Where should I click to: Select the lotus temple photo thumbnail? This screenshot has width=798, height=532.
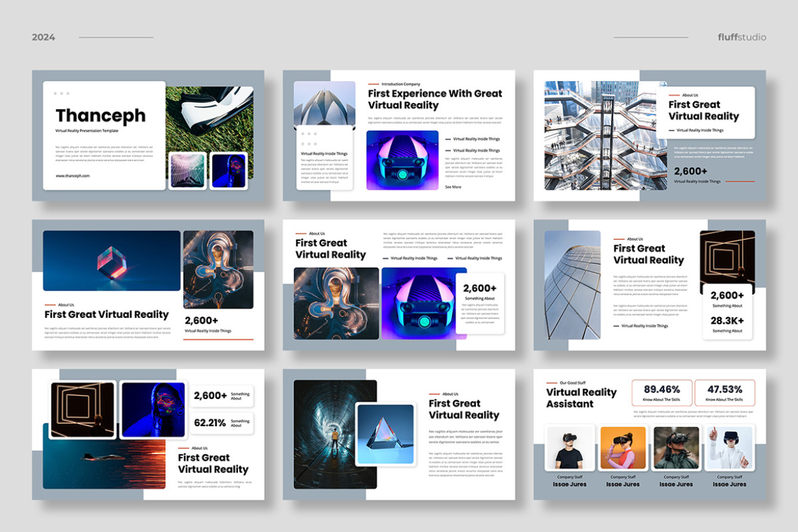324,104
